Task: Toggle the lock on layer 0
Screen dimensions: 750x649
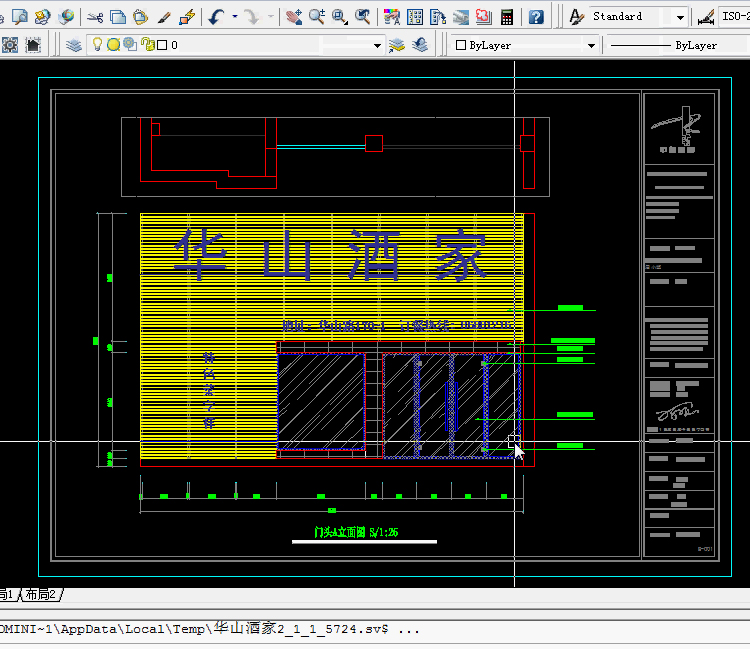Action: point(148,44)
